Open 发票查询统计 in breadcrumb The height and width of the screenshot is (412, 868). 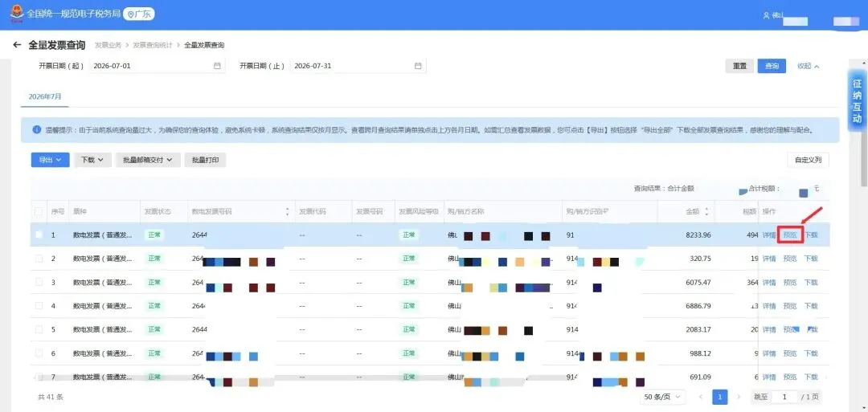tap(152, 45)
